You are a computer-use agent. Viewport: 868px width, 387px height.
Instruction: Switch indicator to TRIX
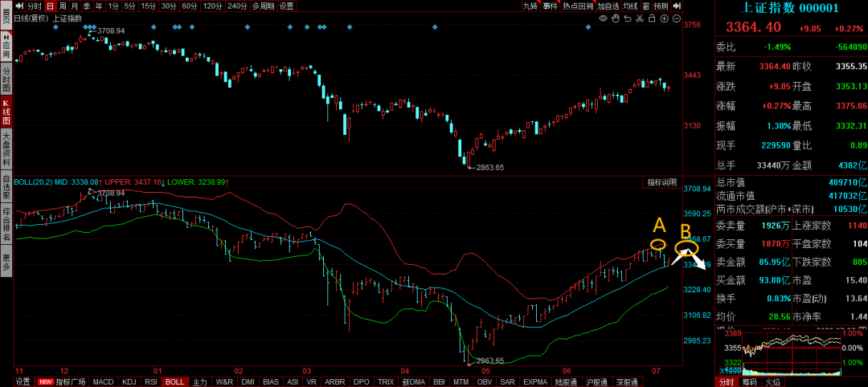(385, 382)
